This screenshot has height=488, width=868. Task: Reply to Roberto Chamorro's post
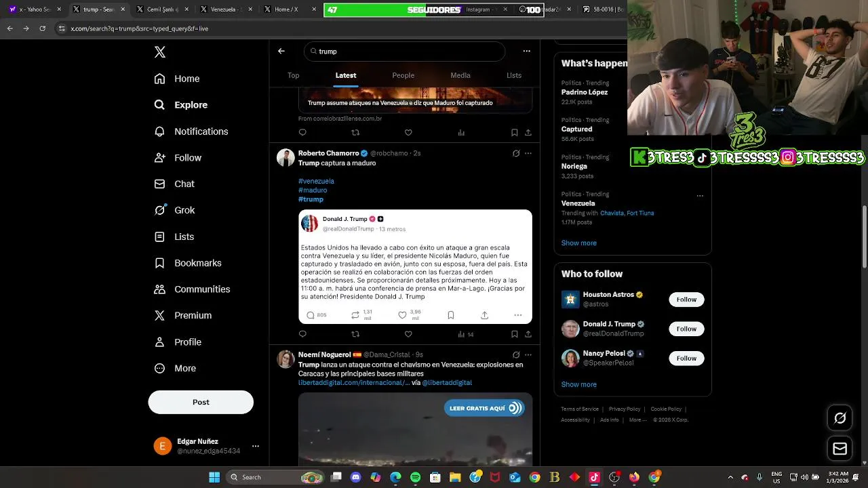[x=302, y=334]
